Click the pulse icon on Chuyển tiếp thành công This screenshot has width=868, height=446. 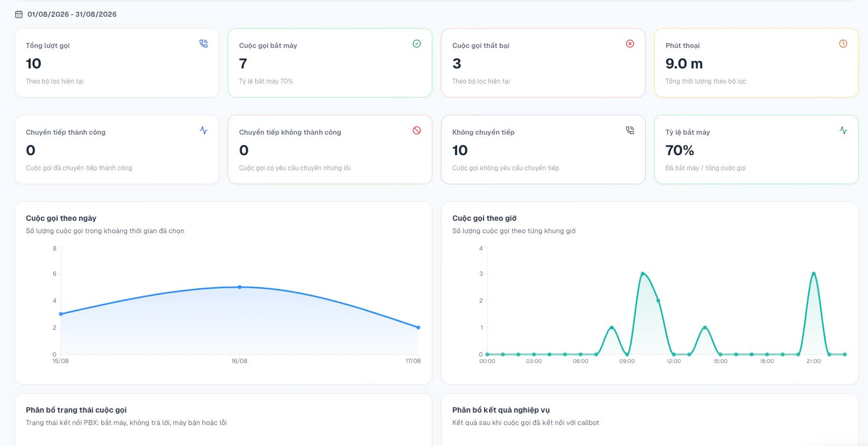click(204, 130)
